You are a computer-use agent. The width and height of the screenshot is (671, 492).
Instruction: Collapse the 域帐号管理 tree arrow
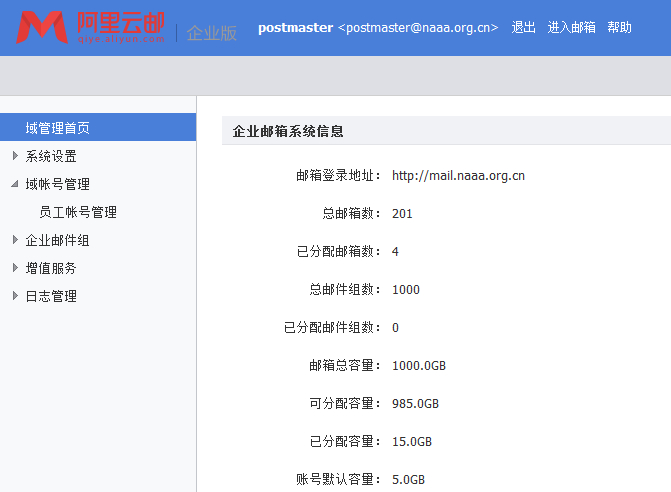[15, 184]
